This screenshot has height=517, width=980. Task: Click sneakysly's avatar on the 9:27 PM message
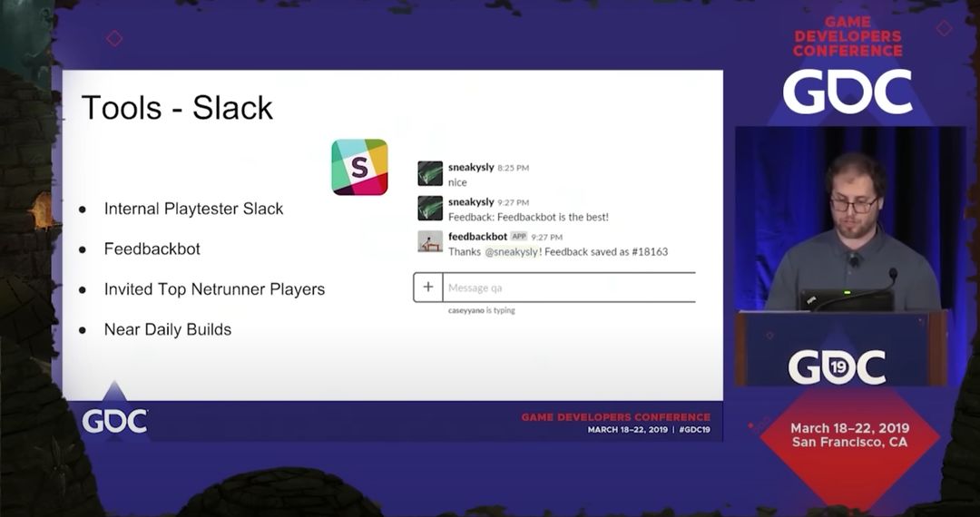pyautogui.click(x=430, y=208)
